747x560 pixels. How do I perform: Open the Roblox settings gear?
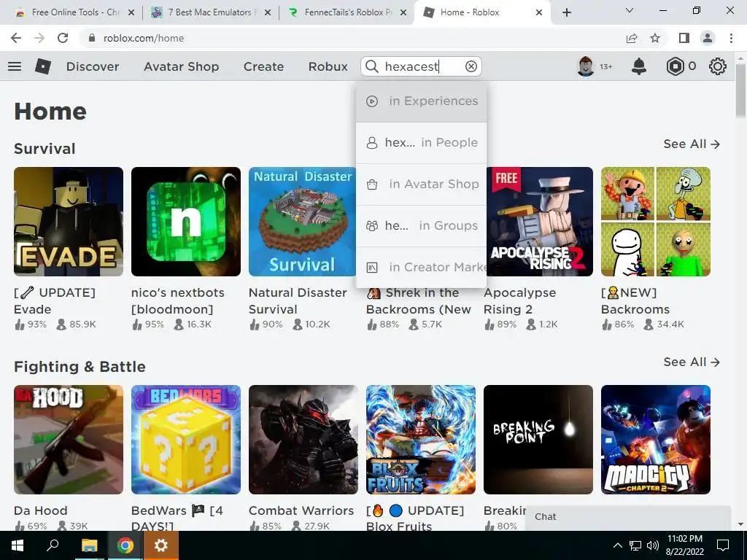pyautogui.click(x=718, y=66)
